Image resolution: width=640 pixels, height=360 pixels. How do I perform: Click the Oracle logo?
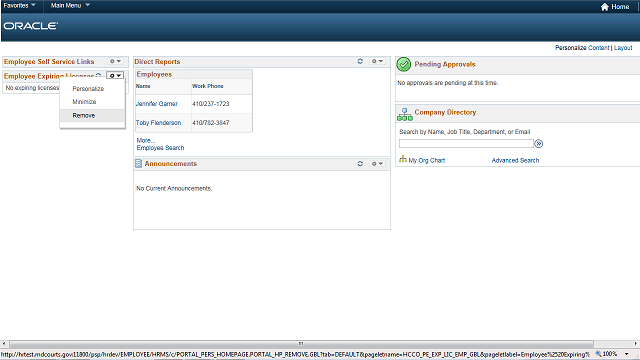(x=31, y=26)
